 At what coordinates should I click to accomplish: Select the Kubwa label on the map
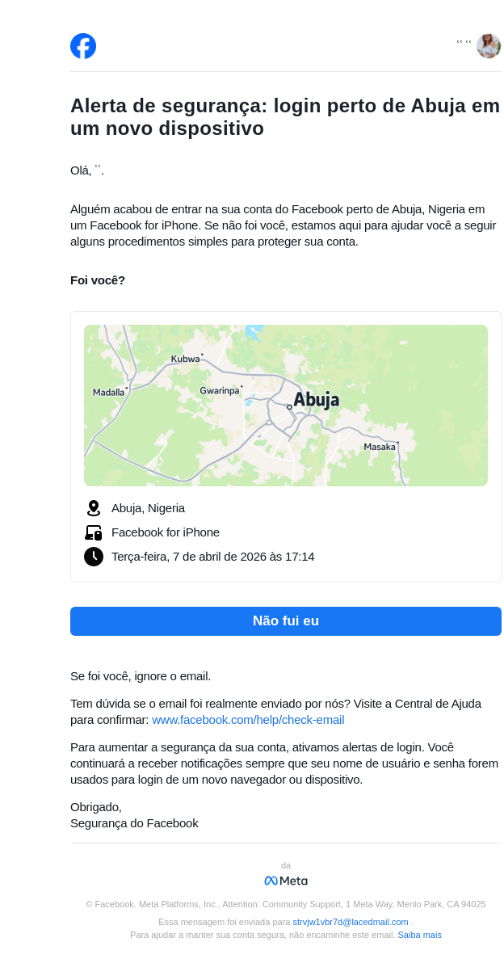tap(185, 359)
